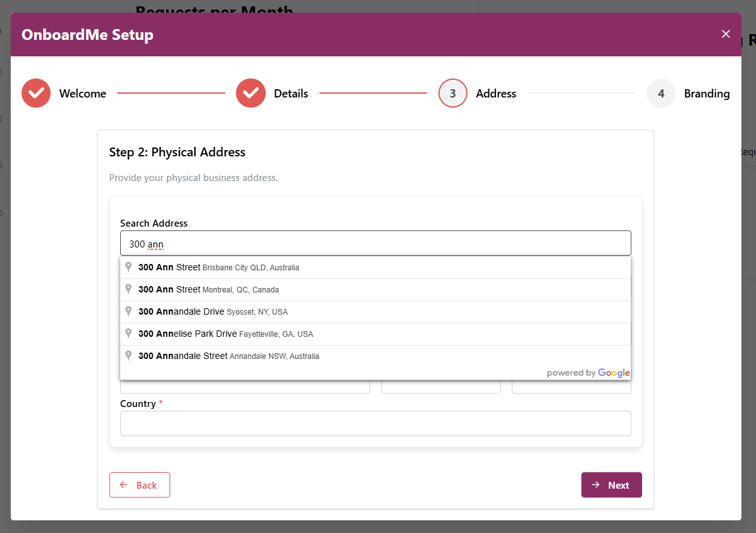The image size is (756, 533).
Task: Click into the Country input field
Action: [x=375, y=423]
